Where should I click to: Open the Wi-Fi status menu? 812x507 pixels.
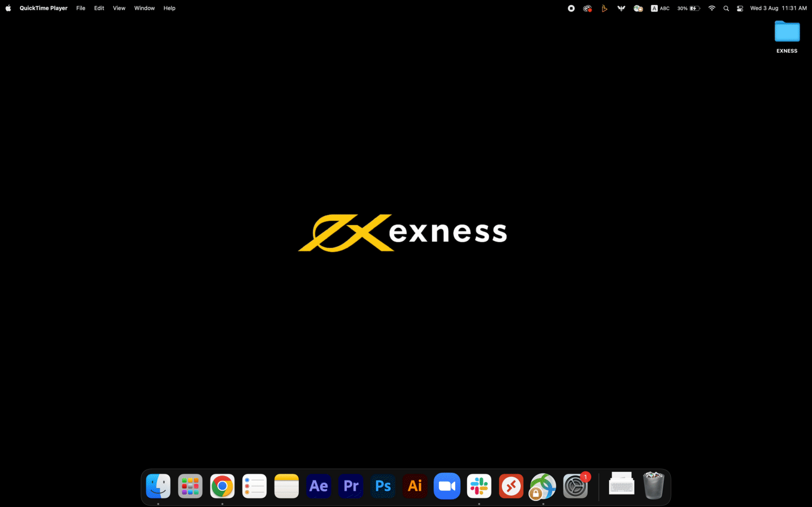pyautogui.click(x=712, y=8)
